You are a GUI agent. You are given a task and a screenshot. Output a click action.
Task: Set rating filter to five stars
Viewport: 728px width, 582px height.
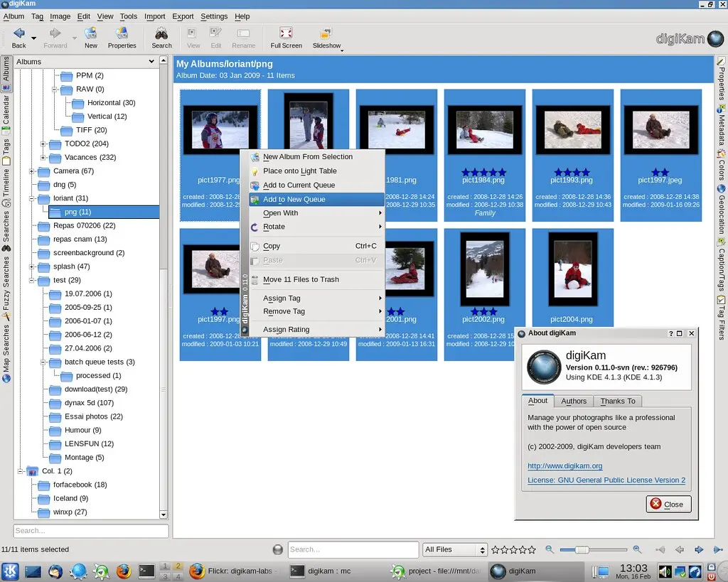pos(532,549)
